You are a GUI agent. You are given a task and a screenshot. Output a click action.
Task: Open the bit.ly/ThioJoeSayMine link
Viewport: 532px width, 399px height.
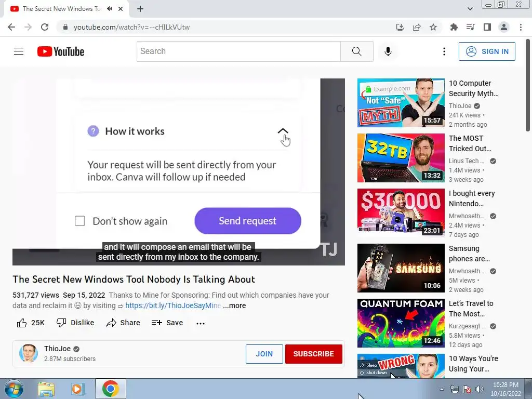173,305
